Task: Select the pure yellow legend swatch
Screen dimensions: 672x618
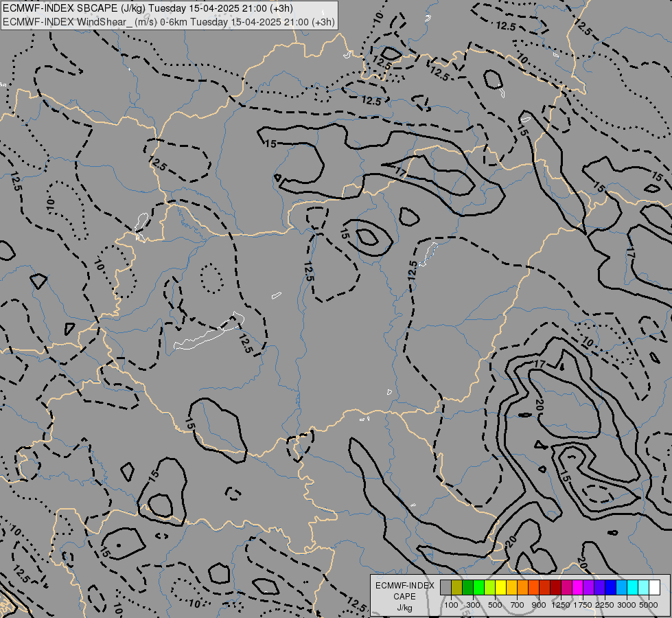Action: click(x=500, y=588)
